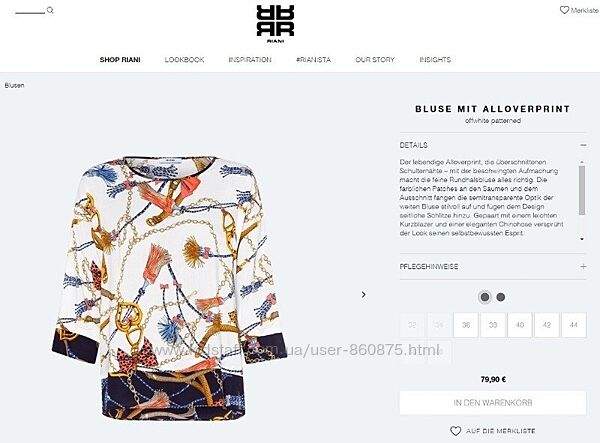
Task: Select size 44
Action: (573, 325)
